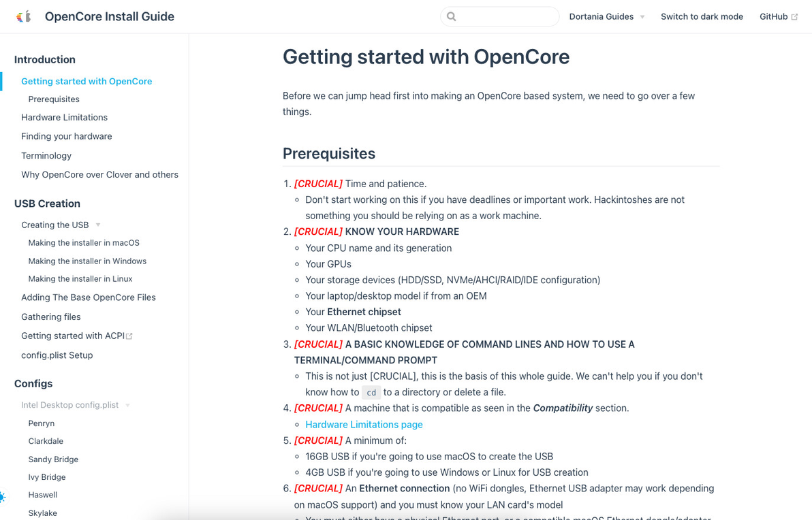This screenshot has height=520, width=812.
Task: Click the sun icon at the left edge
Action: (2, 498)
